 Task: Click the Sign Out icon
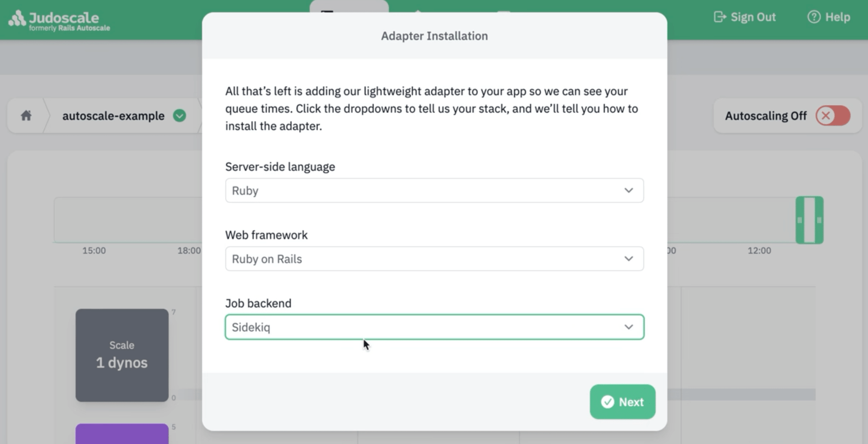click(x=720, y=17)
